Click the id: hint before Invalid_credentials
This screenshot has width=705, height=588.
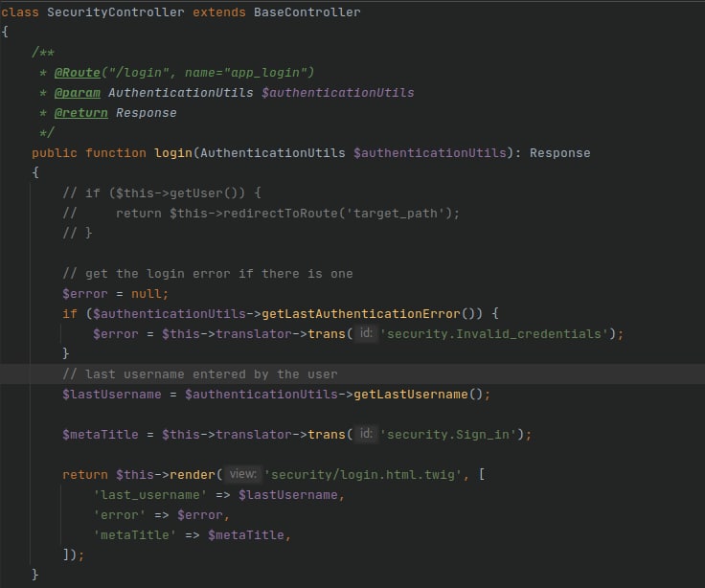tap(366, 333)
